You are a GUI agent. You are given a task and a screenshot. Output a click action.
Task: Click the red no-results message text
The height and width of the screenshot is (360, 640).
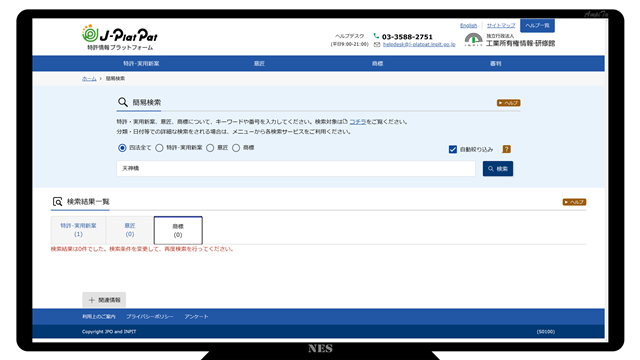[142, 249]
